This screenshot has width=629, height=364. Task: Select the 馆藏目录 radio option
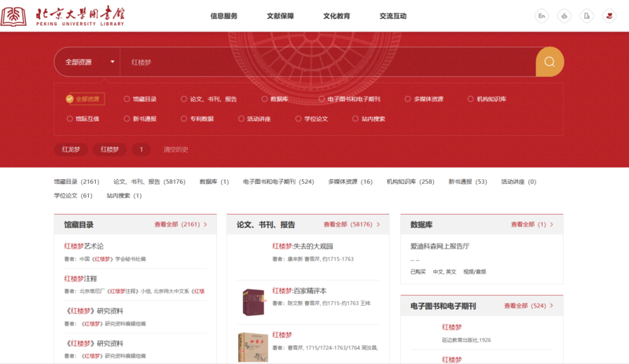point(127,99)
